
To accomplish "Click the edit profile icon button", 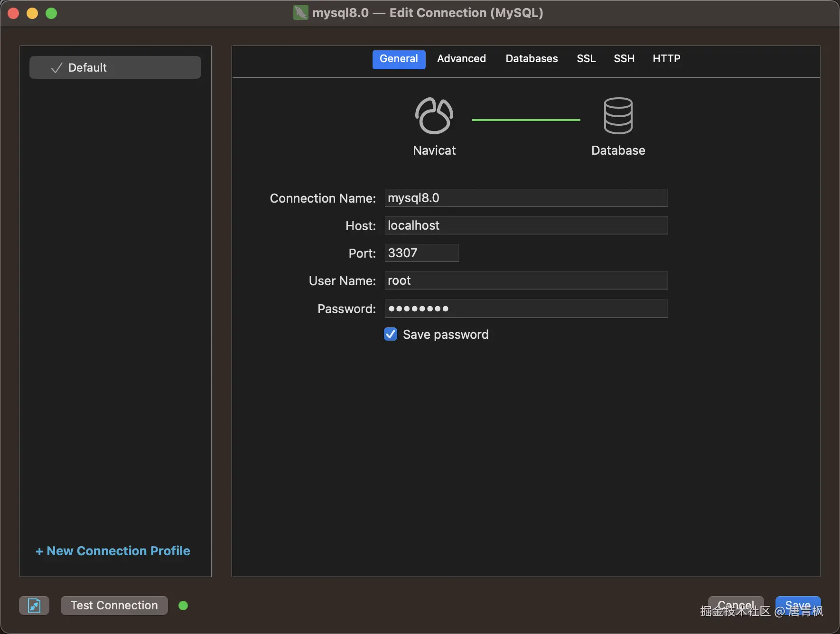I will click(x=34, y=606).
